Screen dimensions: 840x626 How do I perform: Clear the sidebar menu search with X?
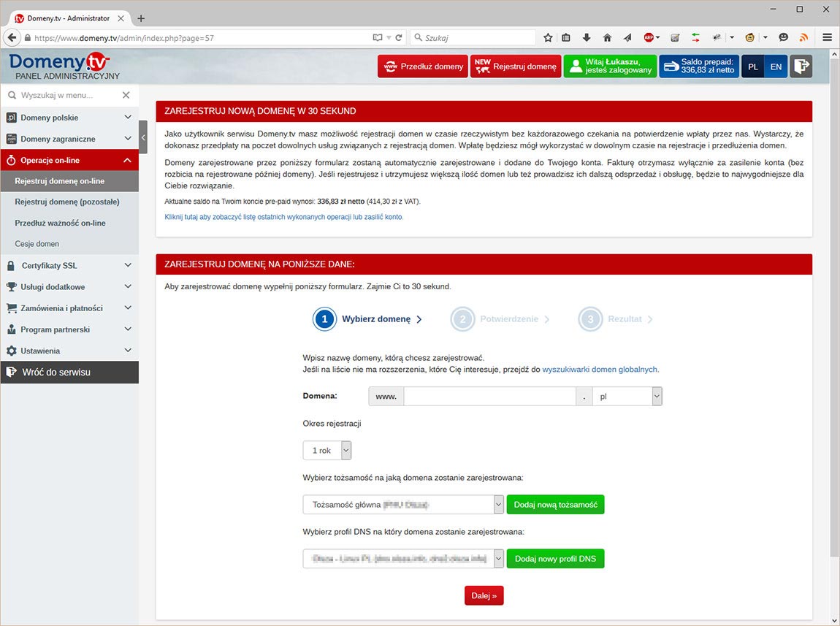pyautogui.click(x=126, y=95)
